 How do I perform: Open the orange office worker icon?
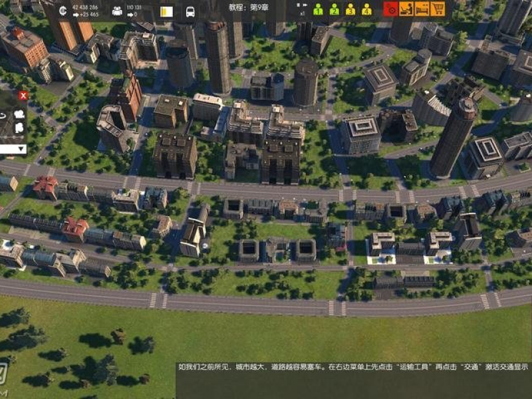[x=406, y=9]
